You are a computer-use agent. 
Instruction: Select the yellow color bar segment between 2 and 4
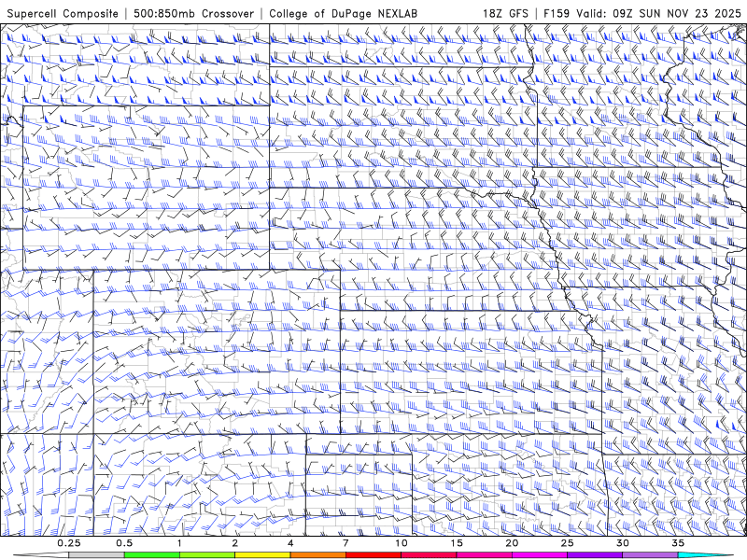tap(262, 555)
